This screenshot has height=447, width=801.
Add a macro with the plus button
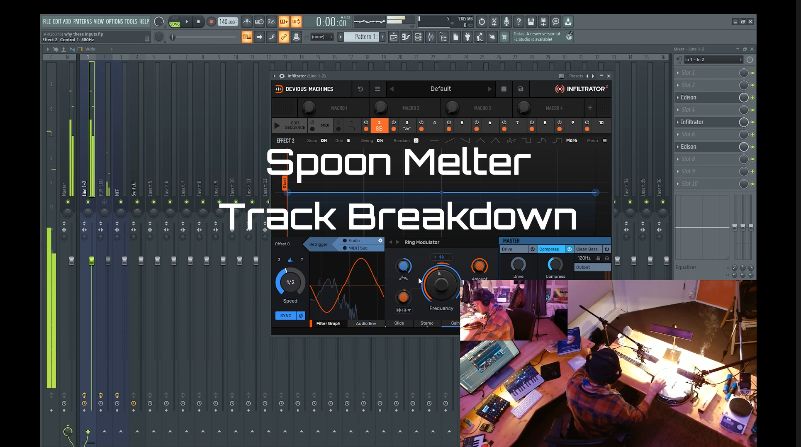(x=590, y=108)
